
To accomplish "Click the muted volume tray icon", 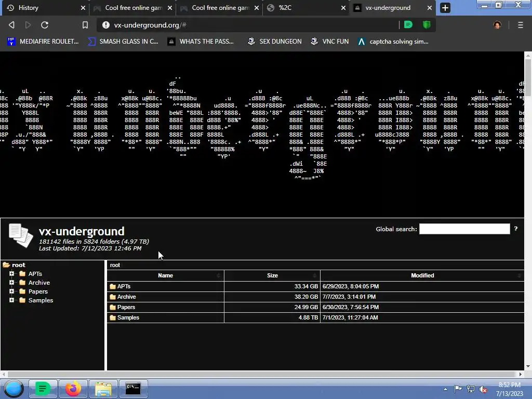I will (x=483, y=389).
